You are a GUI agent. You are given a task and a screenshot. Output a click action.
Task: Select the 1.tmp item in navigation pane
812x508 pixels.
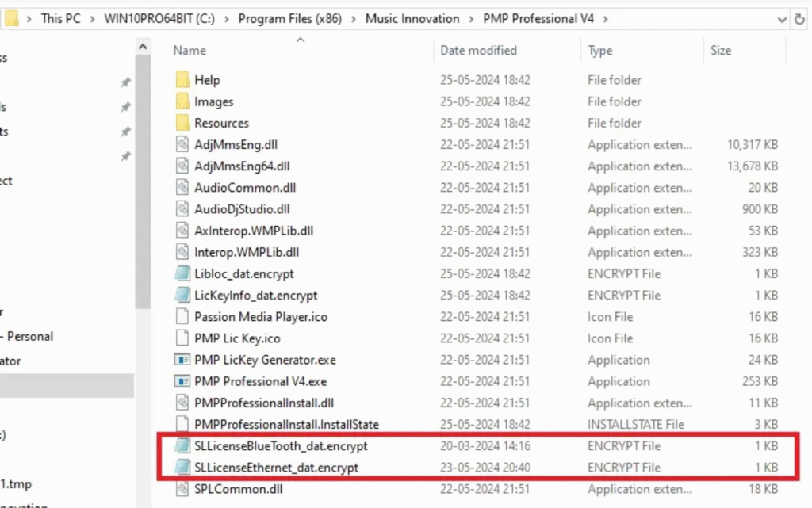pyautogui.click(x=16, y=484)
